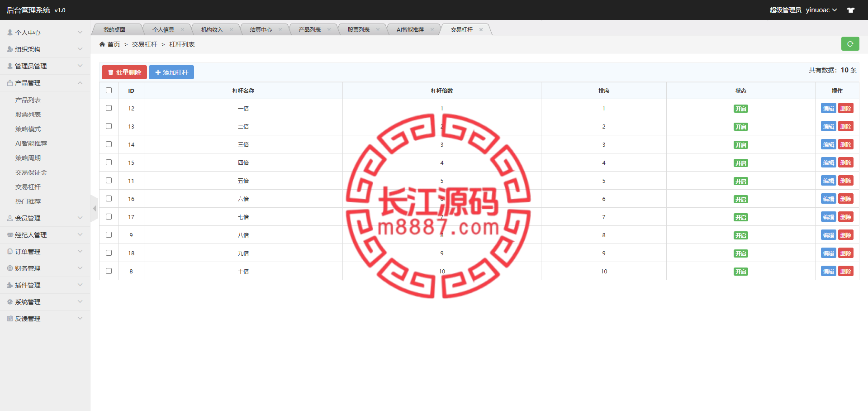Click 编辑 for the 一倍 row
The image size is (868, 411).
tap(829, 108)
